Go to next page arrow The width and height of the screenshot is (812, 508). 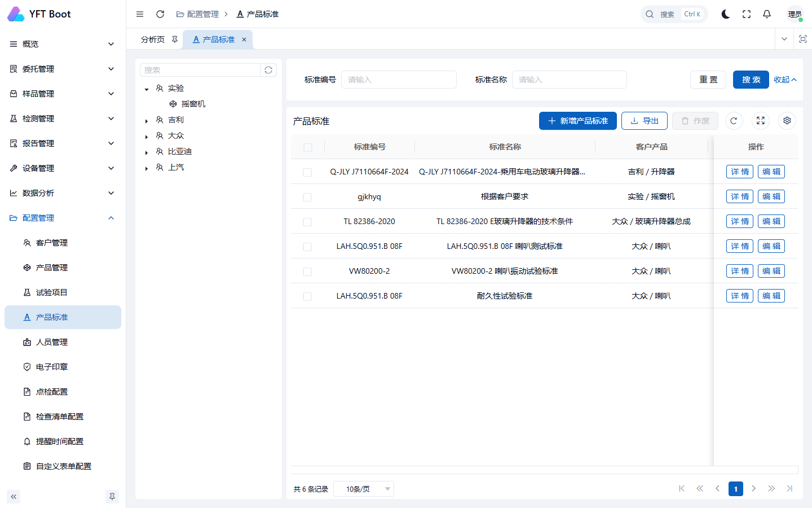point(754,489)
